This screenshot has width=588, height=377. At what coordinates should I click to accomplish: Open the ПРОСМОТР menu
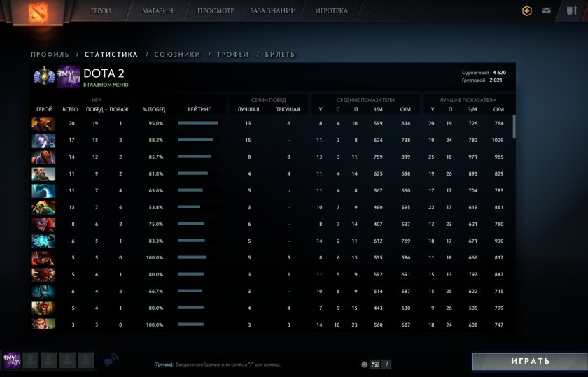(216, 11)
